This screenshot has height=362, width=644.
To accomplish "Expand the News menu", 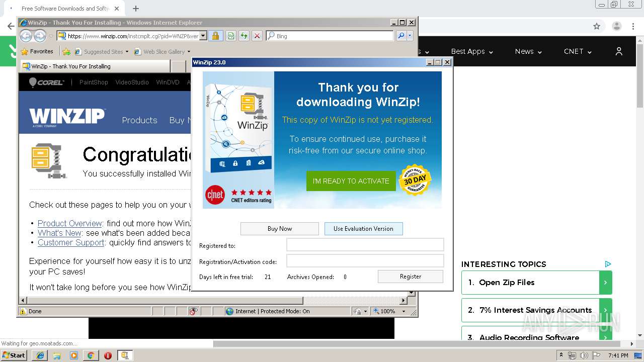I will [x=528, y=51].
